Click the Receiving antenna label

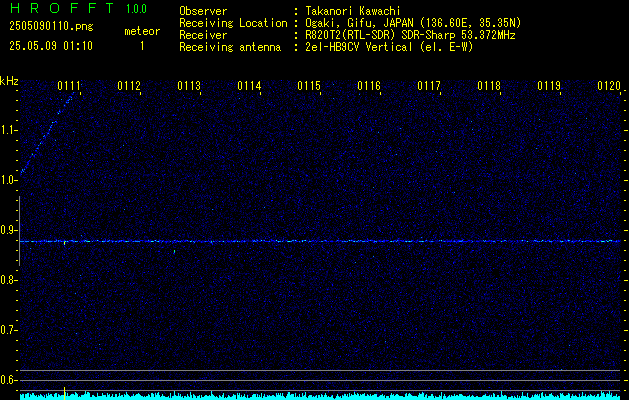pos(230,47)
